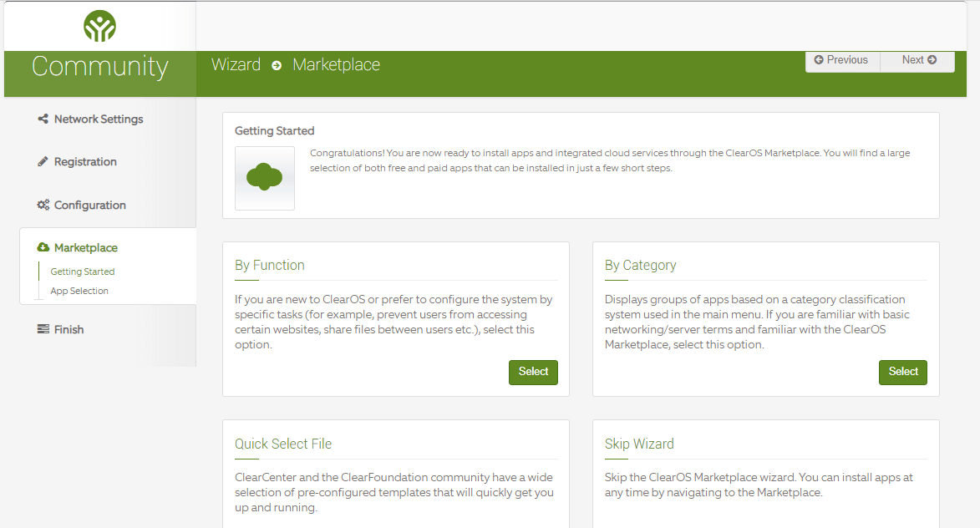Click the green cloud Getting Started icon
This screenshot has width=980, height=528.
tap(264, 177)
